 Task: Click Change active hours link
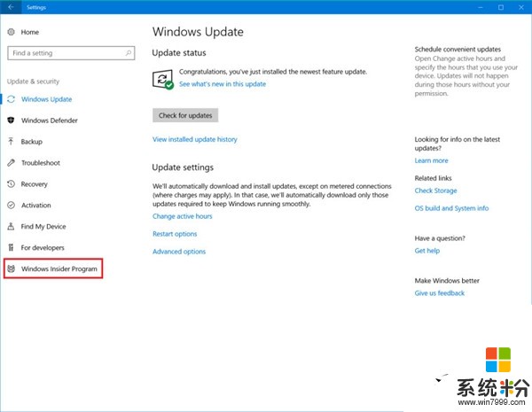pos(182,216)
